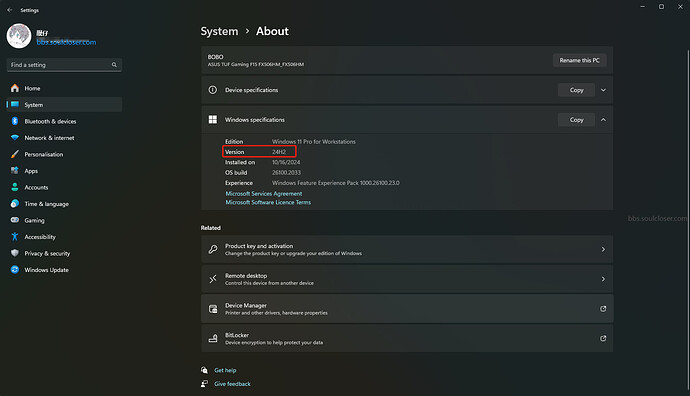
Task: Click the Device Manager icon
Action: tap(213, 309)
